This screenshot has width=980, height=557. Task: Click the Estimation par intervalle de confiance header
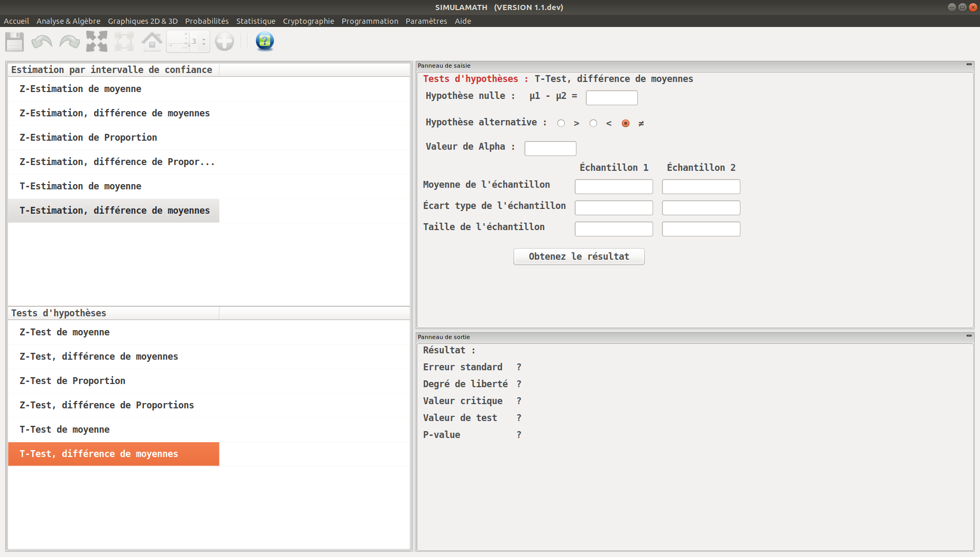tap(114, 70)
